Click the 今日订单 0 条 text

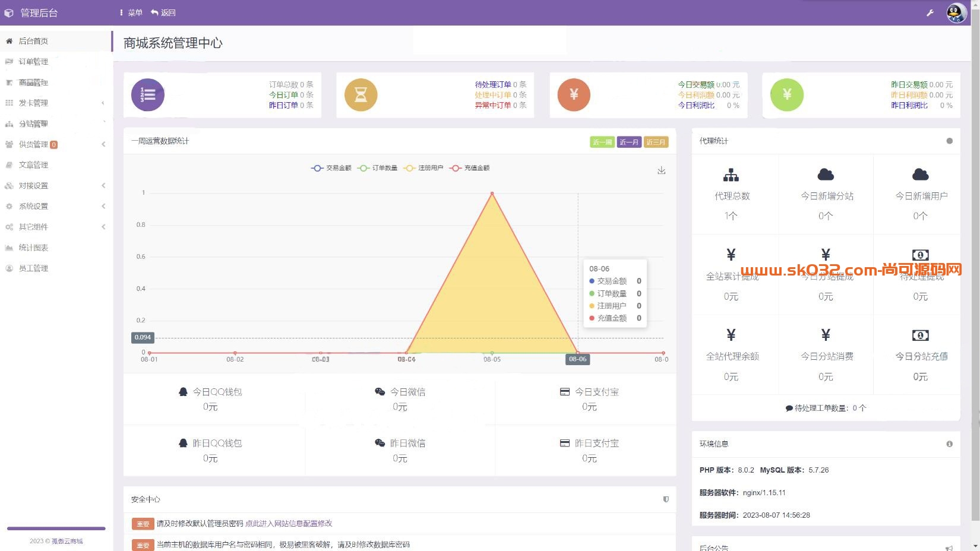[x=291, y=95]
